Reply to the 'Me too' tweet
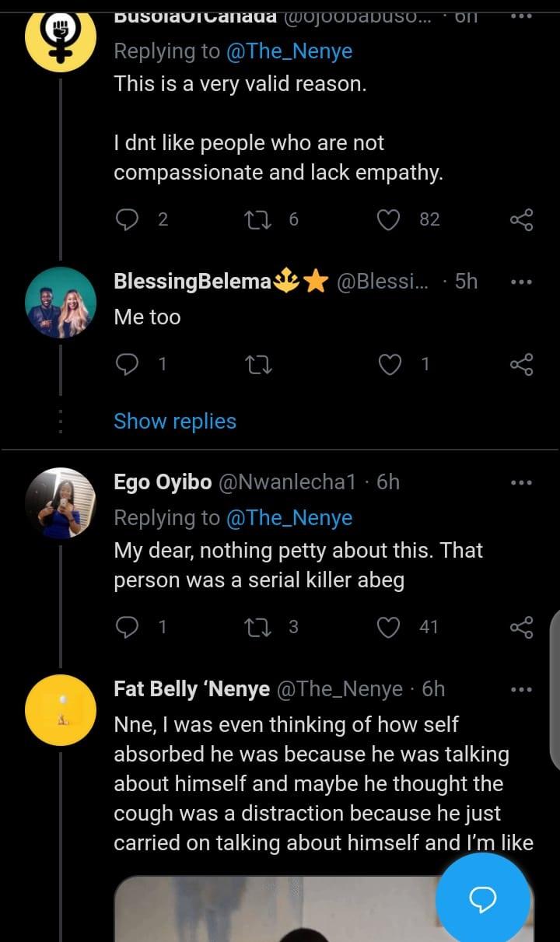560x942 pixels. pyautogui.click(x=127, y=364)
